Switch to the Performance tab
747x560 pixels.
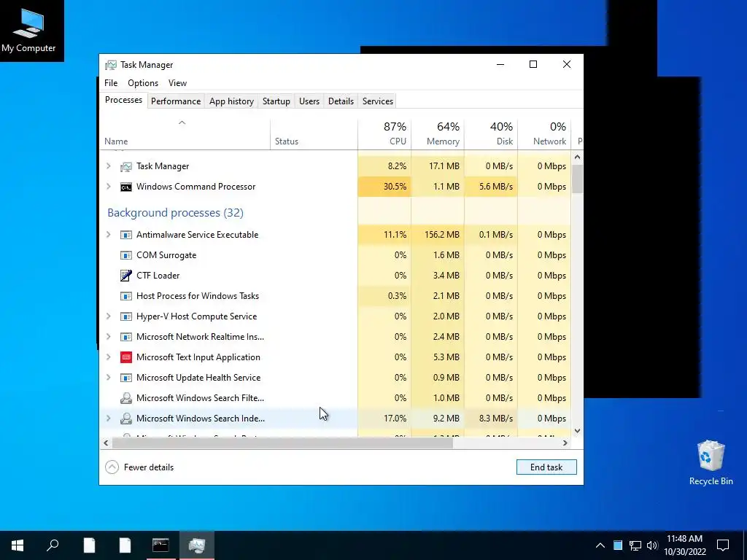point(176,101)
